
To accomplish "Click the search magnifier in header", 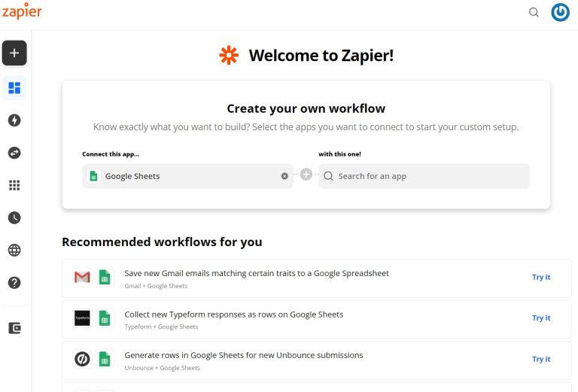I will tap(534, 13).
